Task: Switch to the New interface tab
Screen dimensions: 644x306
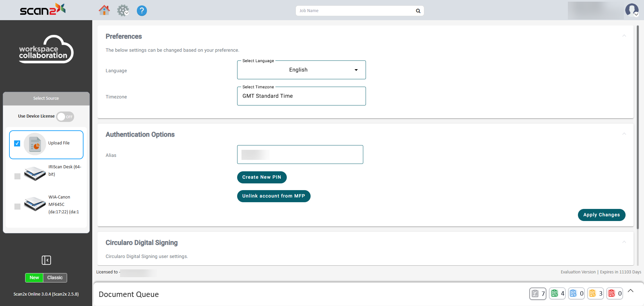Action: click(x=34, y=277)
